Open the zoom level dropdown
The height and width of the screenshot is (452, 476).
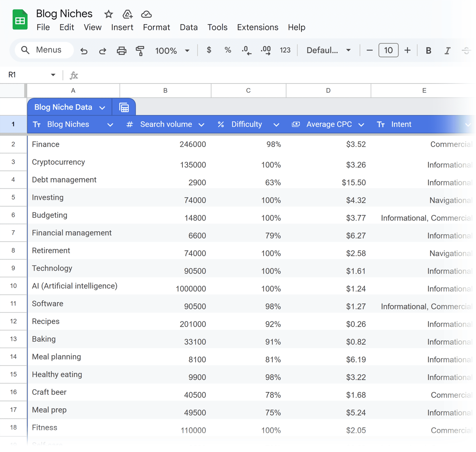coord(187,50)
